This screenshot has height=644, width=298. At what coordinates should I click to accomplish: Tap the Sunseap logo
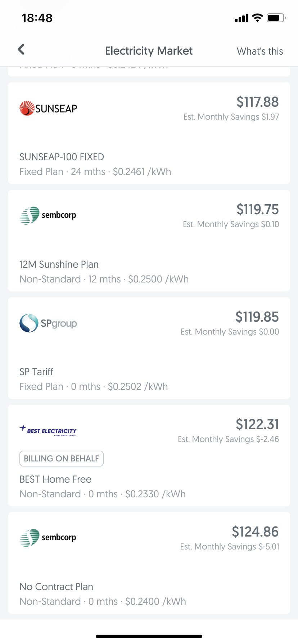48,108
